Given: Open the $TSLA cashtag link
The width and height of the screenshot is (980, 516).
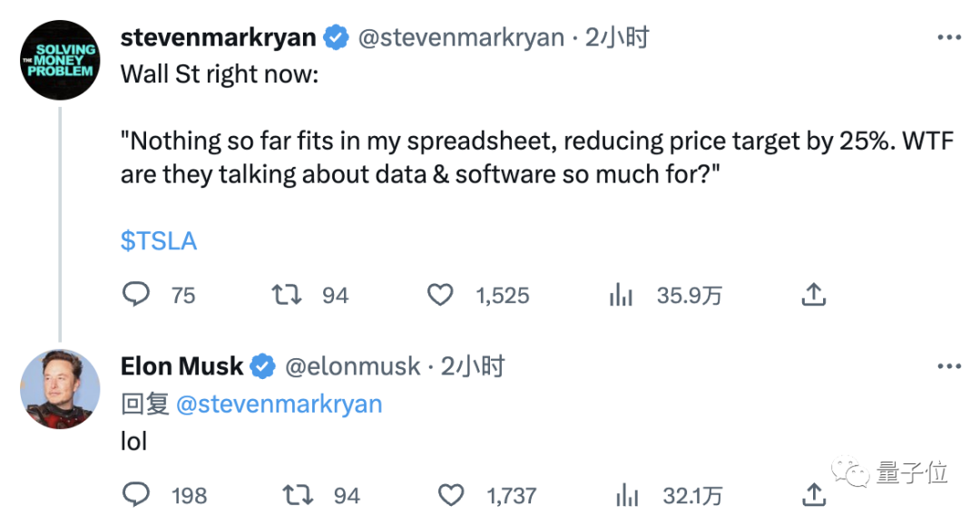Looking at the screenshot, I should click(159, 240).
